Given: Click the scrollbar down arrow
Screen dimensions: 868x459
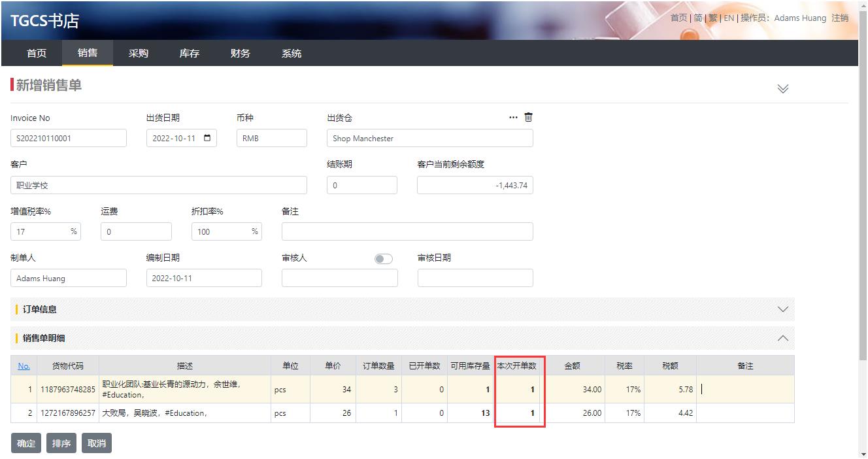Looking at the screenshot, I should [863, 454].
